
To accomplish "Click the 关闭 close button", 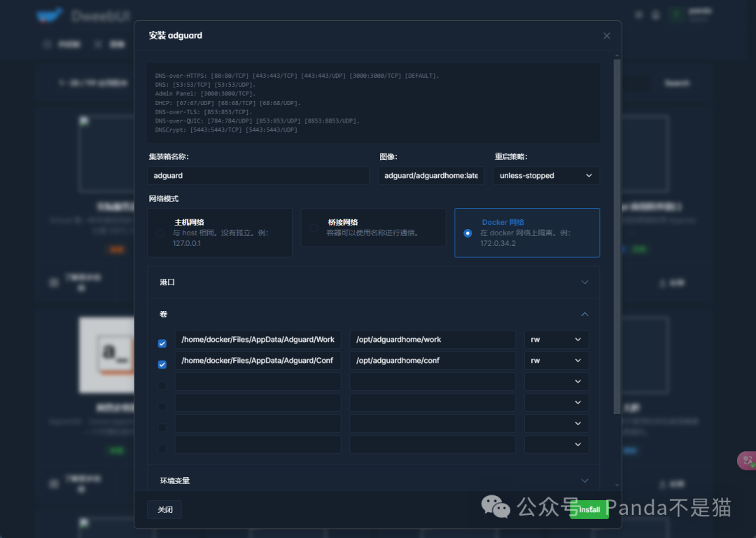I will pyautogui.click(x=164, y=509).
